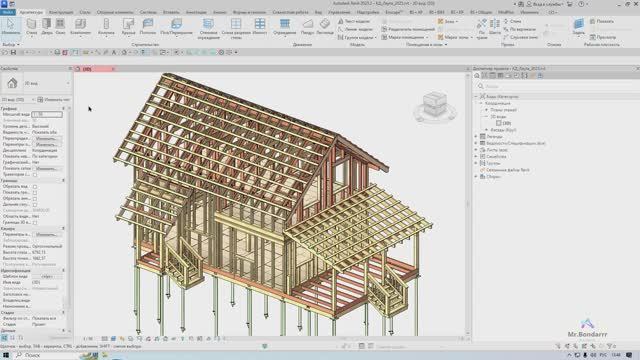Image resolution: width=640 pixels, height=360 pixels.
Task: Click the Save icon in quick access toolbar
Action: click(13, 52)
